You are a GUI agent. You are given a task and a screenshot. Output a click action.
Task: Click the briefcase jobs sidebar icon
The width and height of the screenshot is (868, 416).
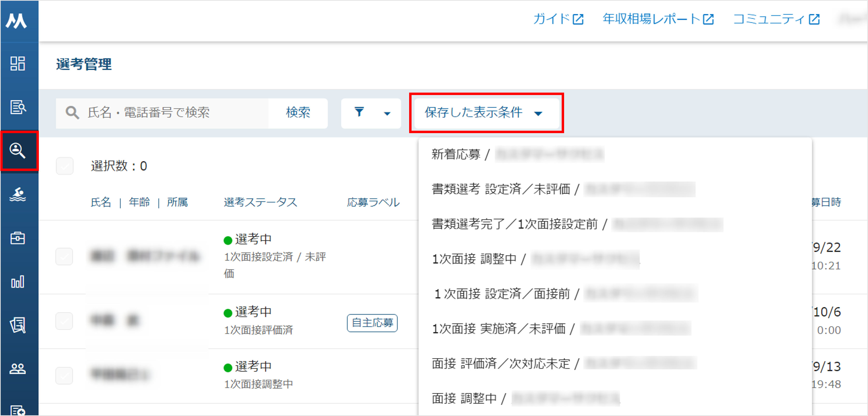click(18, 238)
